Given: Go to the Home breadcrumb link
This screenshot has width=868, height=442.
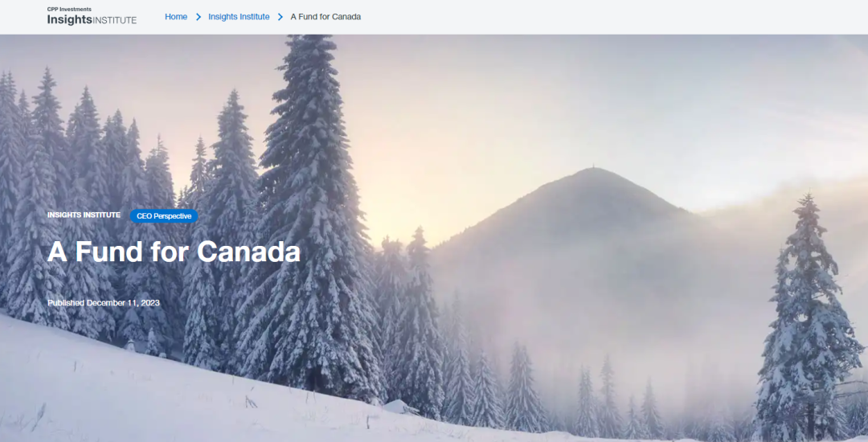Looking at the screenshot, I should coord(176,17).
